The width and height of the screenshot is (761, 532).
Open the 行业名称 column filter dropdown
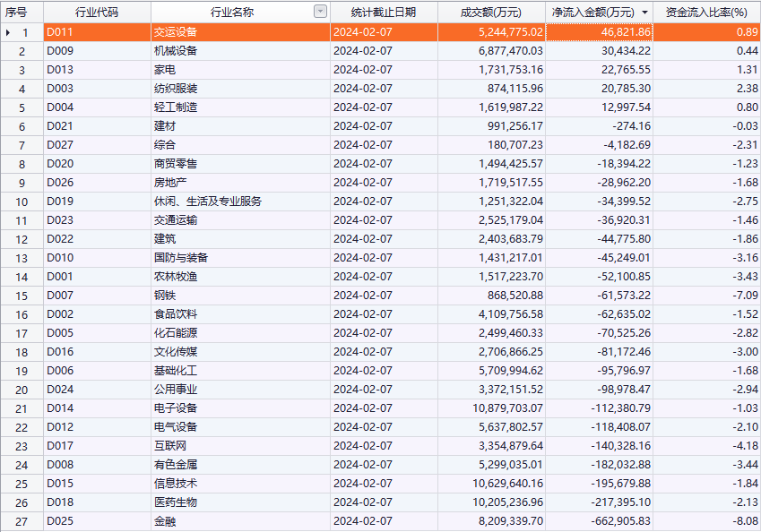[320, 12]
